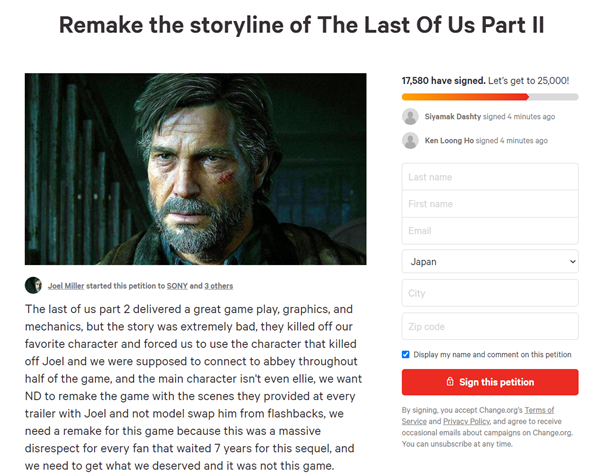600x476 pixels.
Task: Click lock icon on Sign button
Action: 450,381
